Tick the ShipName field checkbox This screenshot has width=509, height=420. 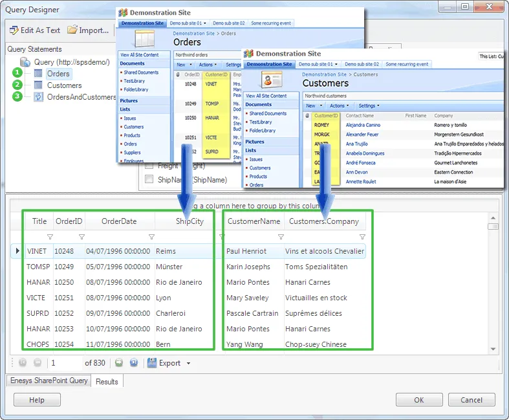(x=149, y=180)
